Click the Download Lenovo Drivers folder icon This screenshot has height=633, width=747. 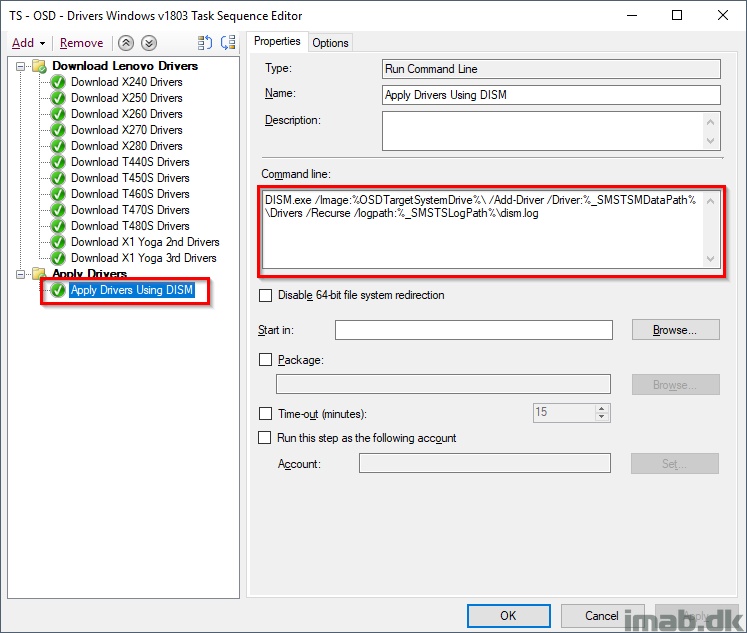point(39,66)
